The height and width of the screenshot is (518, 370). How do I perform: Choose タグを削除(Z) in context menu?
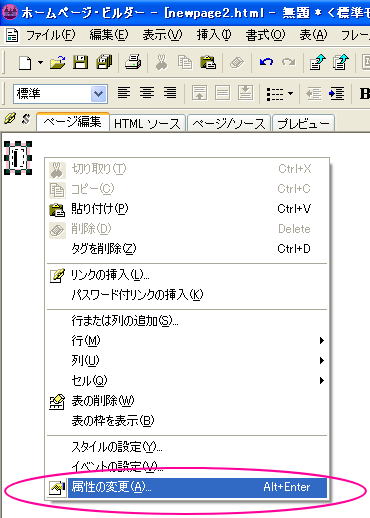[187, 249]
